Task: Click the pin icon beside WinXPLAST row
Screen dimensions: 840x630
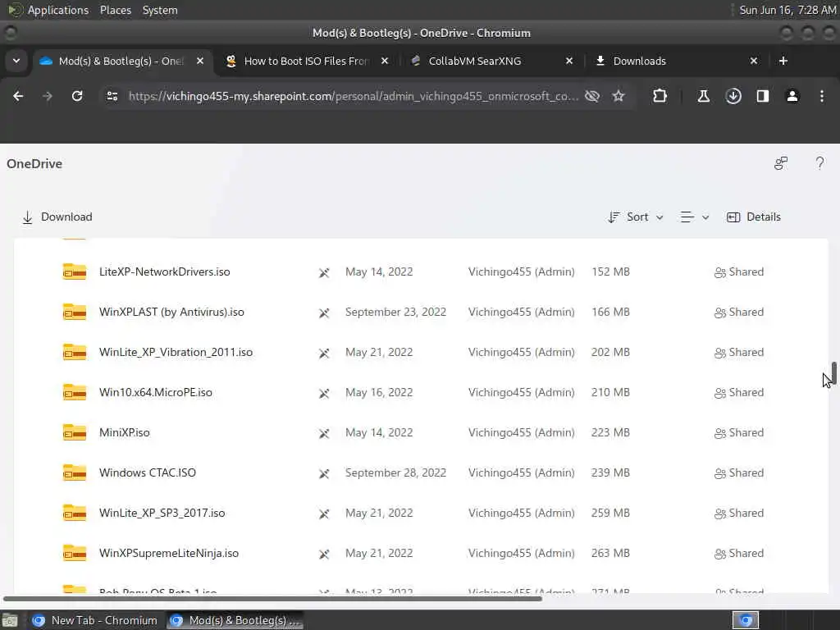Action: 324,313
